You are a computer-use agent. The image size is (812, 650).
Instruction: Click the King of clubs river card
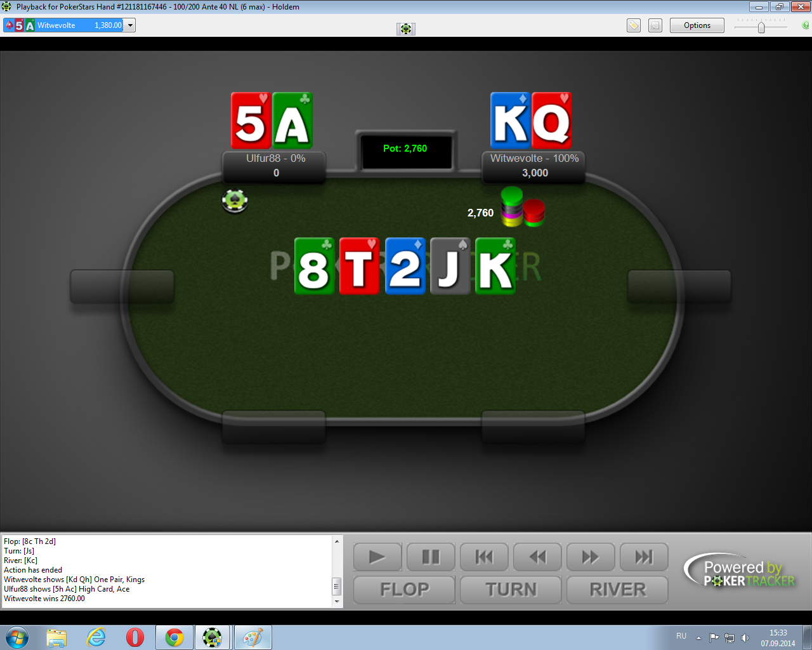pos(495,266)
